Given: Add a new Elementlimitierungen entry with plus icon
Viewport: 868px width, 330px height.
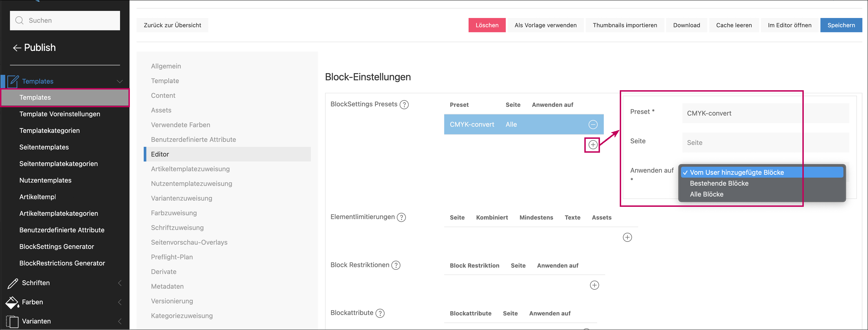Looking at the screenshot, I should (x=627, y=237).
